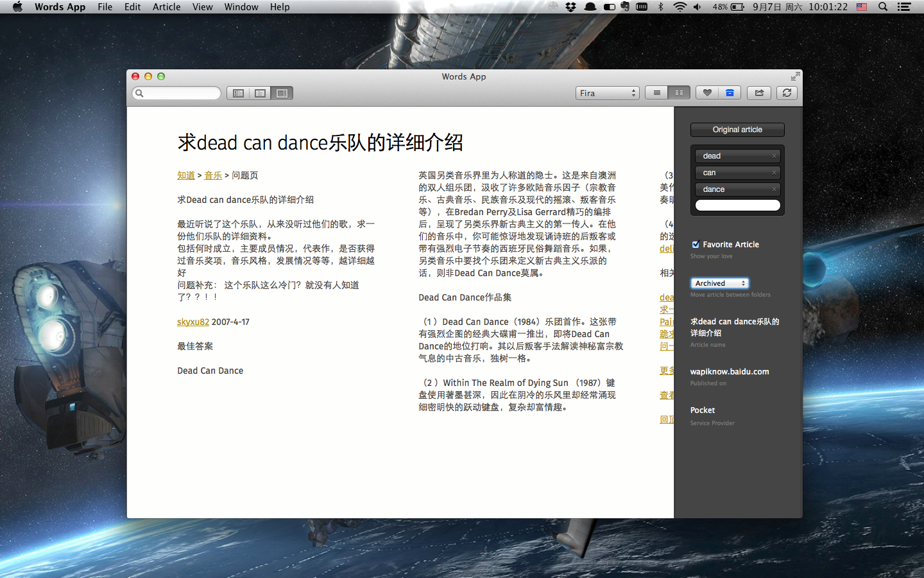Click the sidebar article name text
924x578 pixels.
point(735,328)
